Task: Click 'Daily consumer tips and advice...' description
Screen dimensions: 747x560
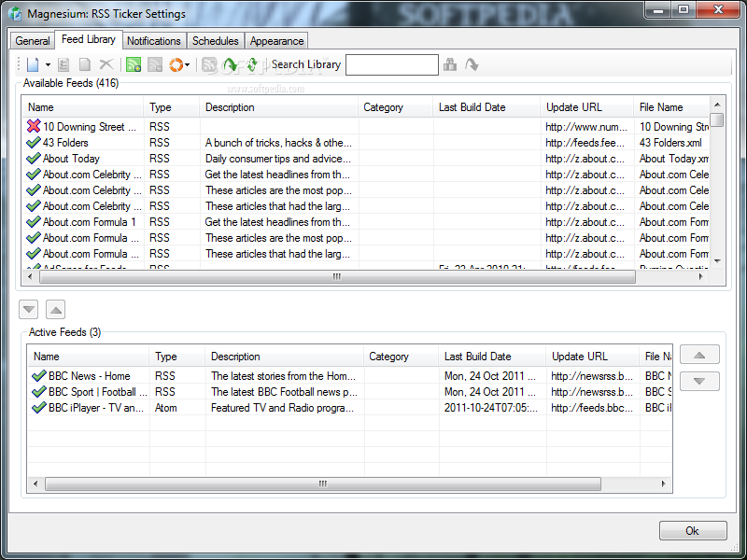Action: 278,159
